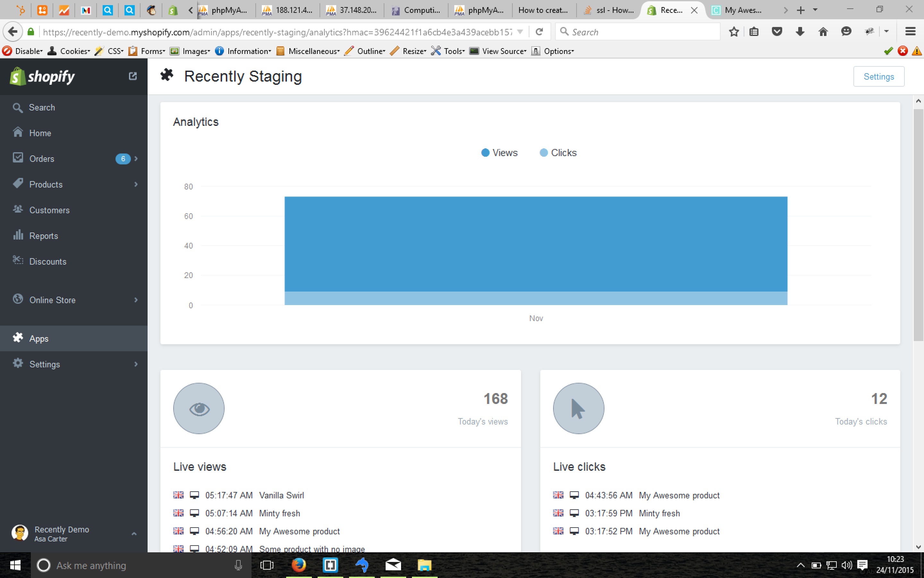The image size is (924, 578).
Task: Expand the sidebar Settings submenu chevron
Action: [x=136, y=364]
